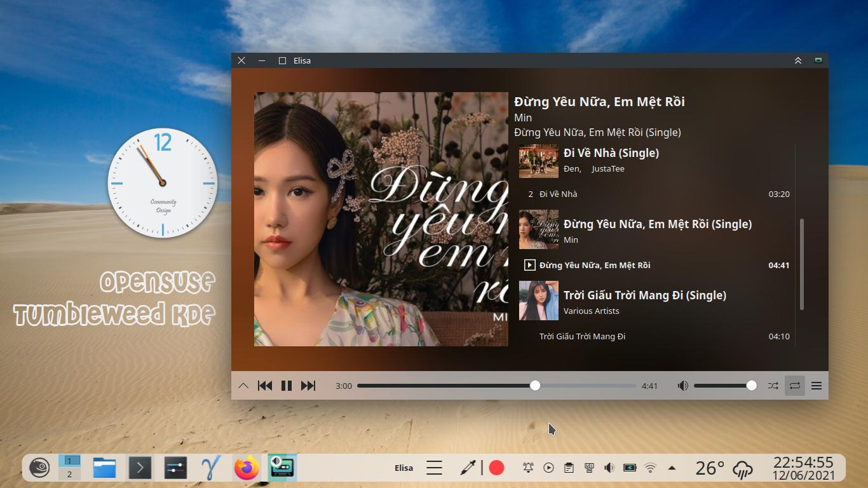This screenshot has width=868, height=488.
Task: Open the weather widget showing 26°
Action: point(724,468)
